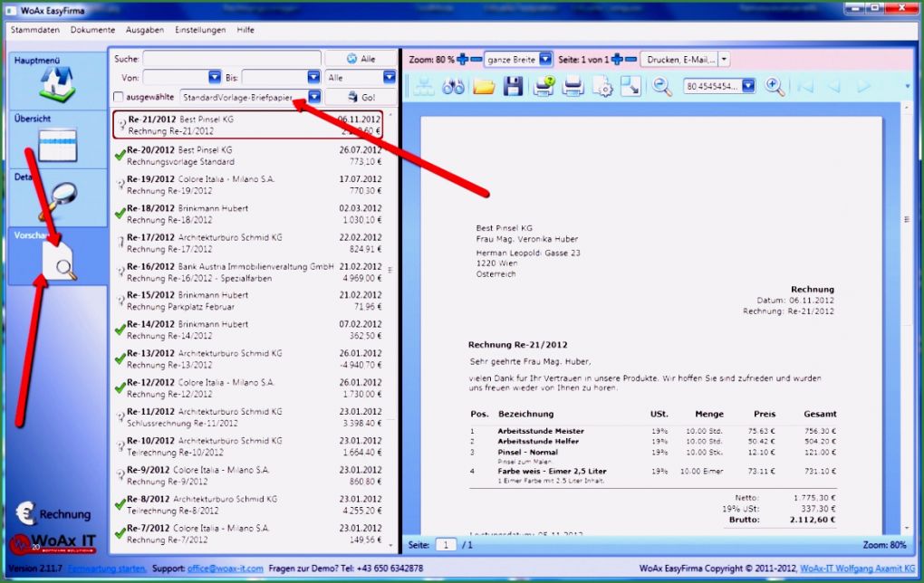Viewport: 924px width, 583px height.
Task: Open the 'Von' date picker dropdown
Action: click(215, 78)
